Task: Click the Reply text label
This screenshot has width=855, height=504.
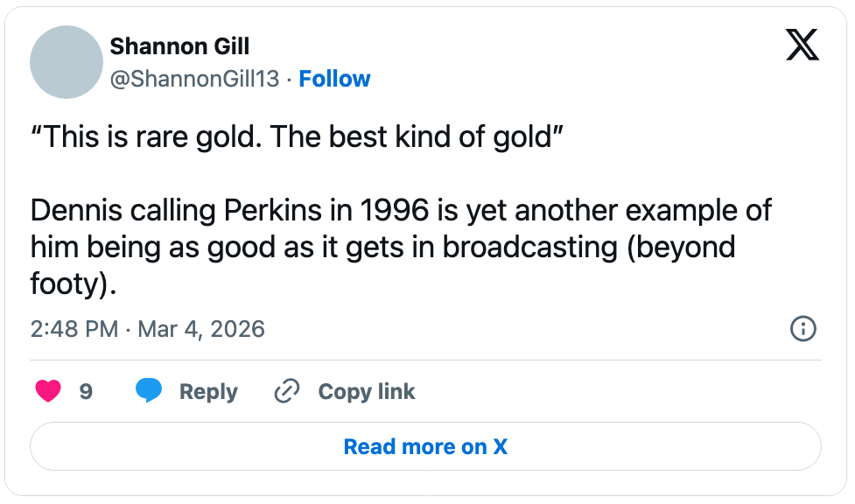Action: coord(208,391)
